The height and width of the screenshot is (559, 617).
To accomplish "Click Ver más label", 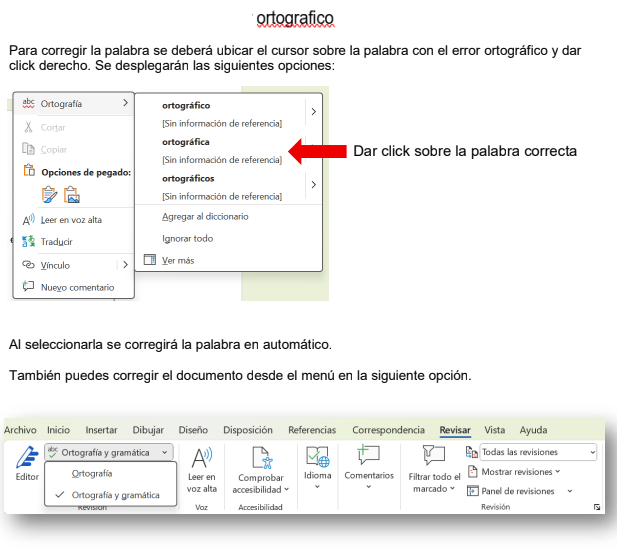I will point(178,260).
